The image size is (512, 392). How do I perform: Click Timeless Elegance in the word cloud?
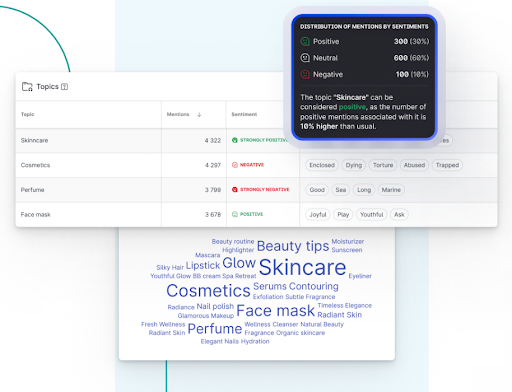tap(345, 305)
